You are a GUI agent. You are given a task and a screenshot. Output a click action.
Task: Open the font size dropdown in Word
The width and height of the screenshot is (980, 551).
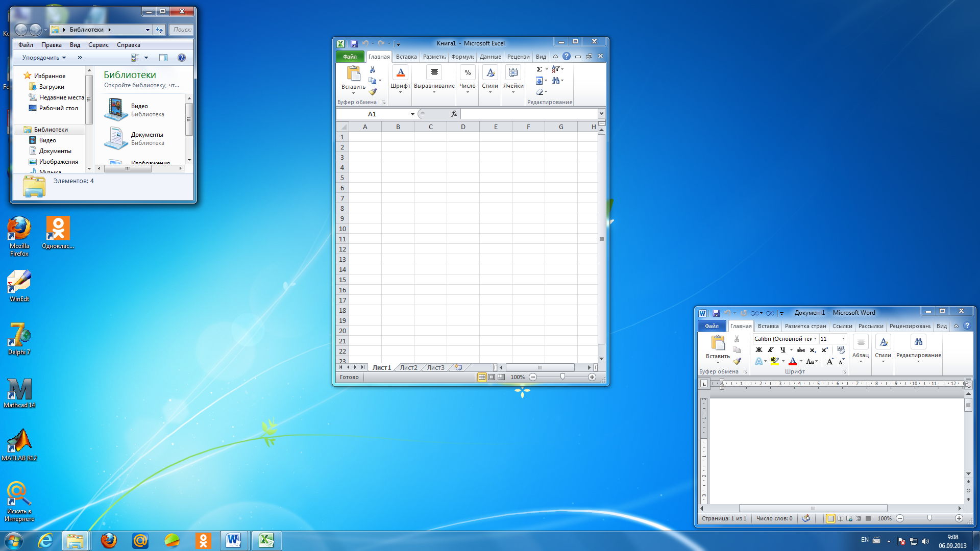(x=843, y=339)
